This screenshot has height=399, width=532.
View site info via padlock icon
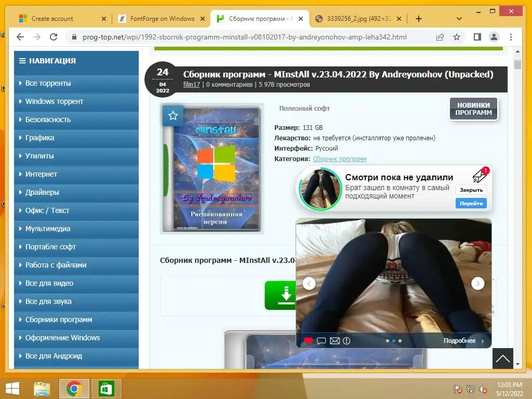pyautogui.click(x=74, y=37)
